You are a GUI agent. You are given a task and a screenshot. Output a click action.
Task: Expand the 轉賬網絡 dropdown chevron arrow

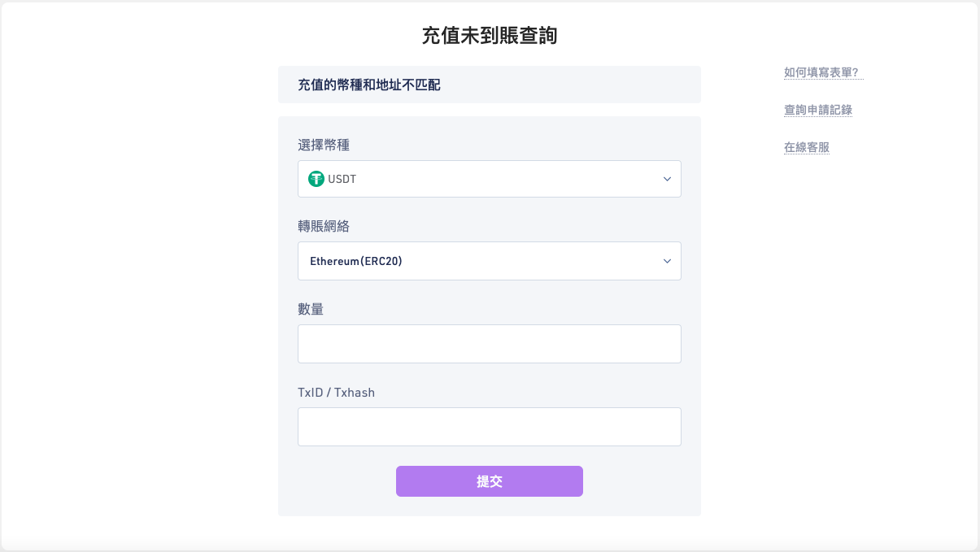click(x=667, y=261)
